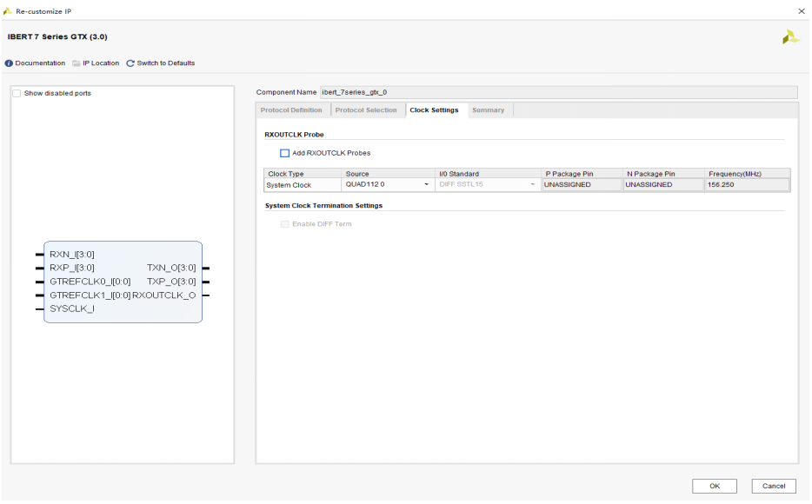Select the Clock Settings tab
The image size is (812, 504).
pos(434,110)
